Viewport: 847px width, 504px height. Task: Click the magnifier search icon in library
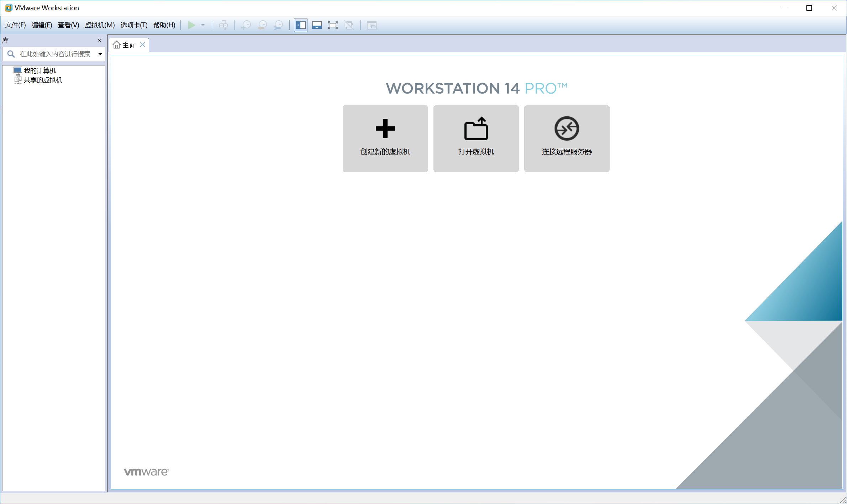click(11, 54)
